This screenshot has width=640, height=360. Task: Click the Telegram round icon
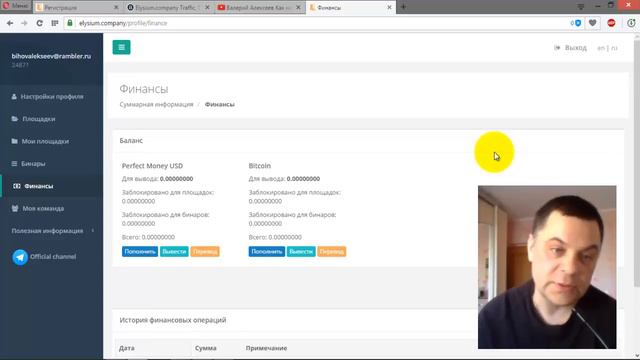[x=20, y=257]
